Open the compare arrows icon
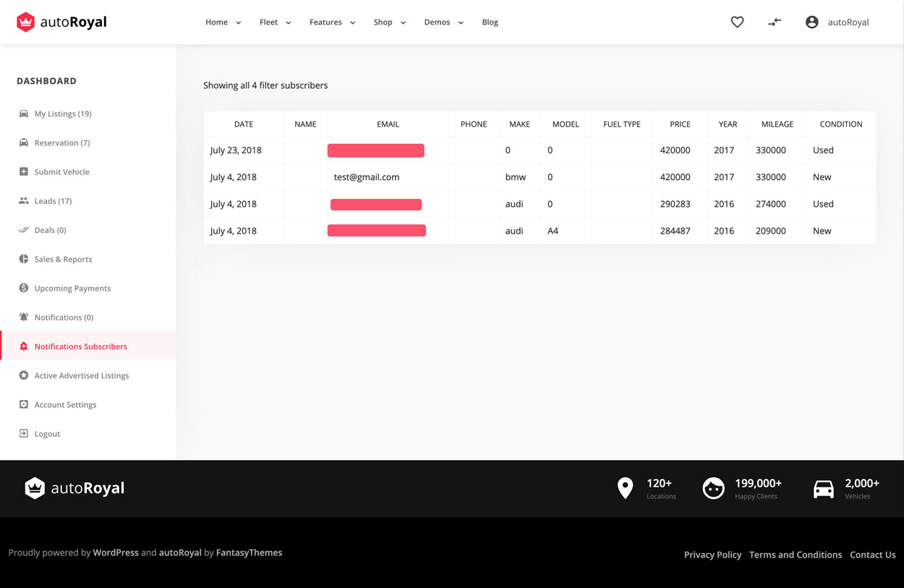 [x=775, y=22]
